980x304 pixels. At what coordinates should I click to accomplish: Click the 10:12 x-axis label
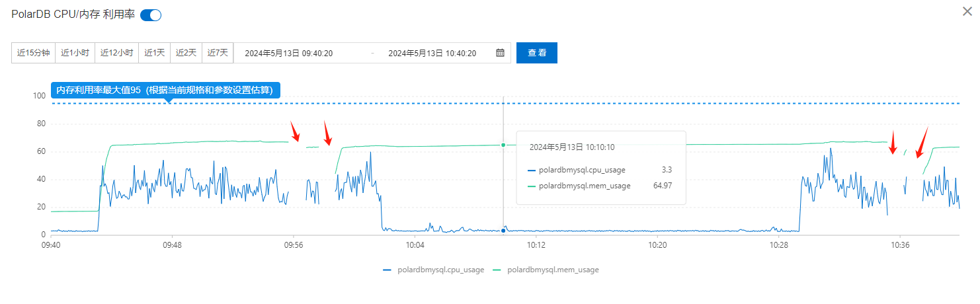click(x=536, y=245)
